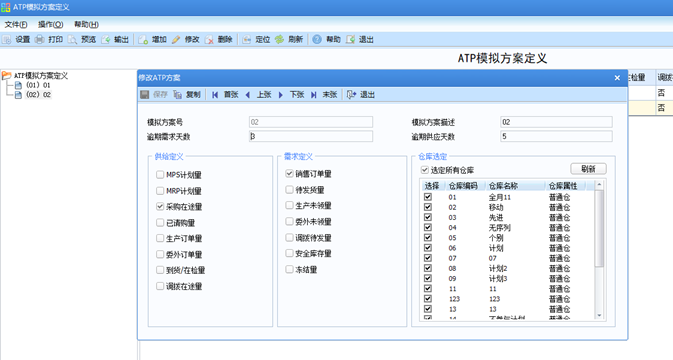The width and height of the screenshot is (673, 360).
Task: Click the ATP模拟方案定义 folder icon in tree
Action: coord(6,76)
